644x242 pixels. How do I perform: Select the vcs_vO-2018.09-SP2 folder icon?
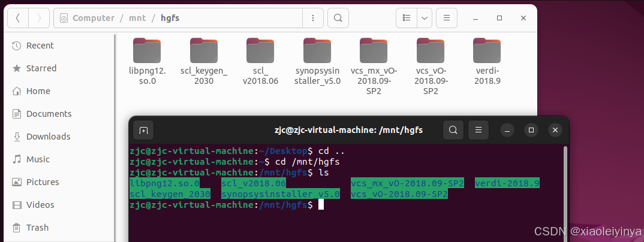[x=431, y=50]
